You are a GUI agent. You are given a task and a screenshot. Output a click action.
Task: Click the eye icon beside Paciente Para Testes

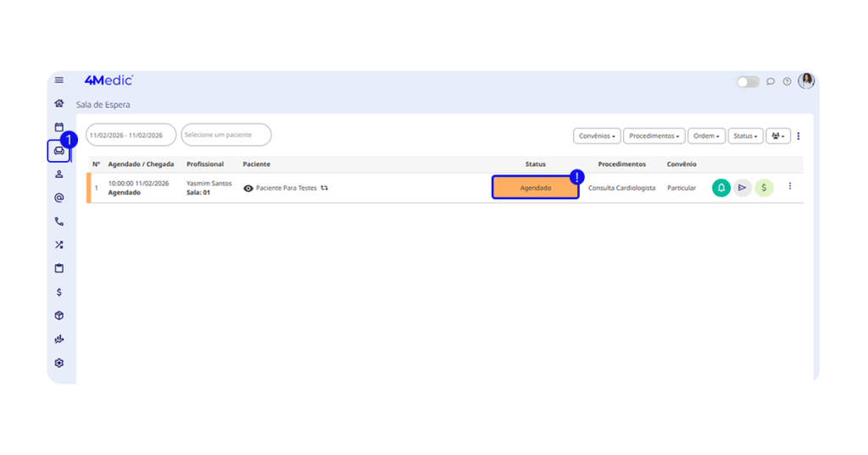coord(248,189)
